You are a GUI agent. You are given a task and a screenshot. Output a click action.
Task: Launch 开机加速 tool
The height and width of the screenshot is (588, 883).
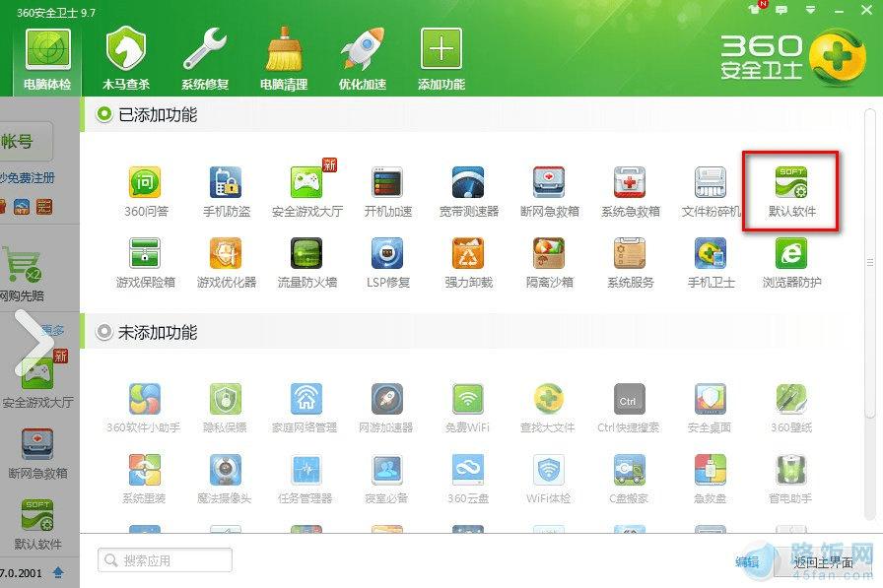click(387, 192)
